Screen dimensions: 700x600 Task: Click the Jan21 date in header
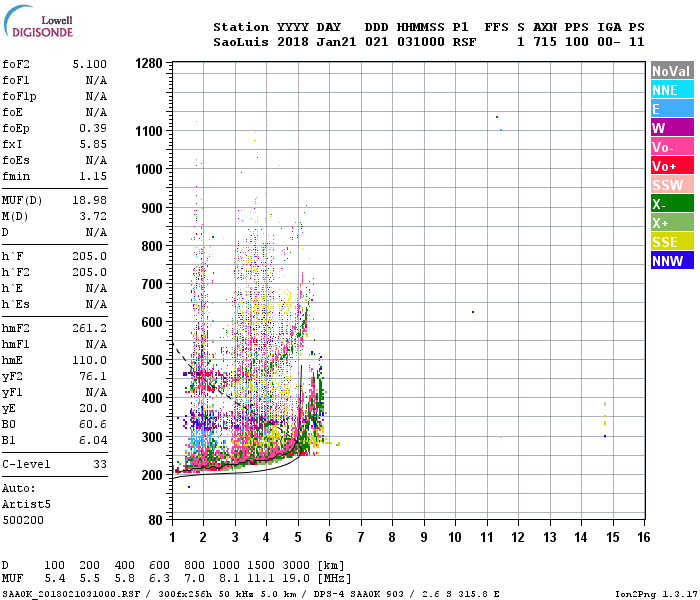[336, 42]
